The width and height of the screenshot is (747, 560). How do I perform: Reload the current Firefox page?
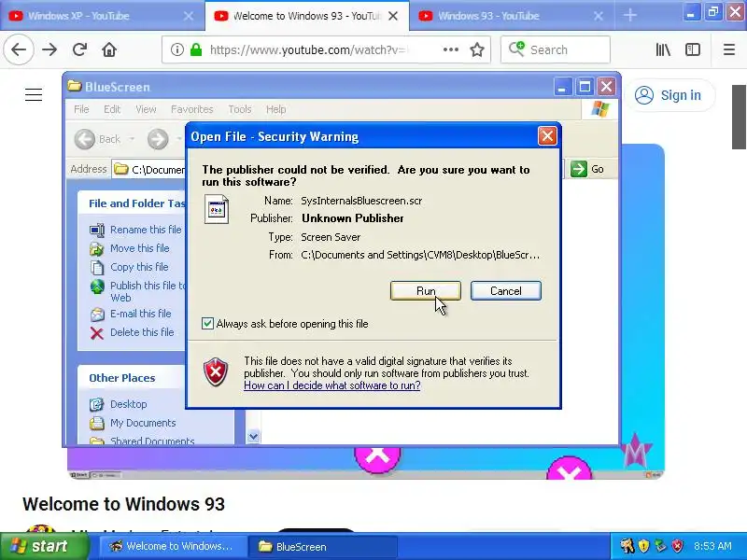[79, 49]
